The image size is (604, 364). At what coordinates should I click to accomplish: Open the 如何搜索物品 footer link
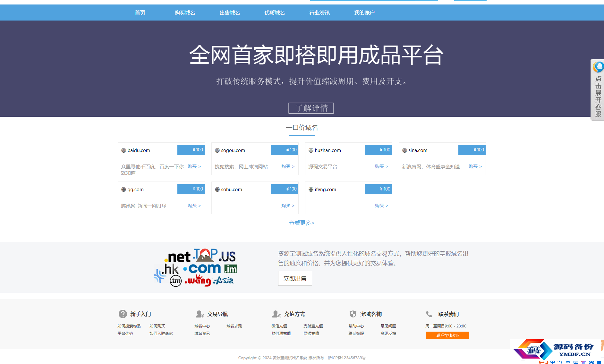pos(129,326)
